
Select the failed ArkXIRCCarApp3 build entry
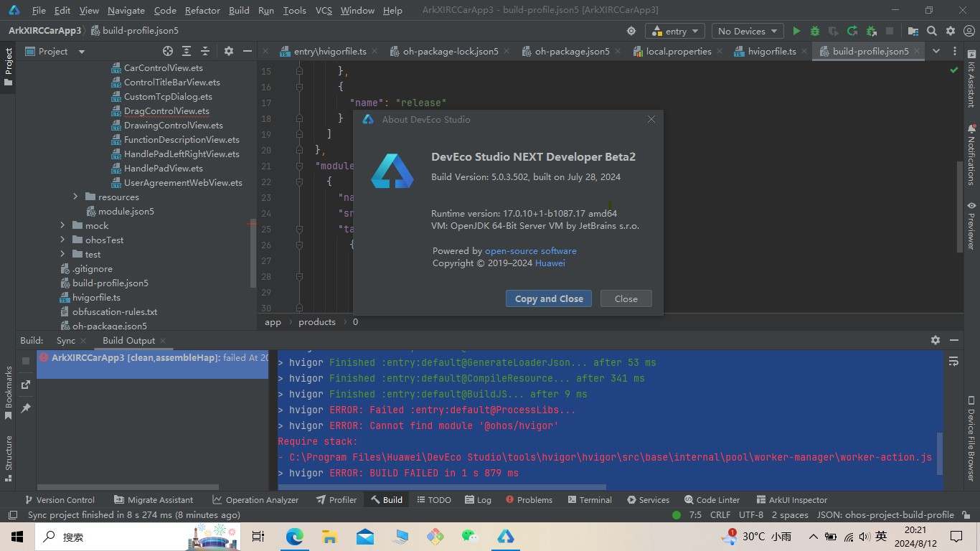coord(153,357)
